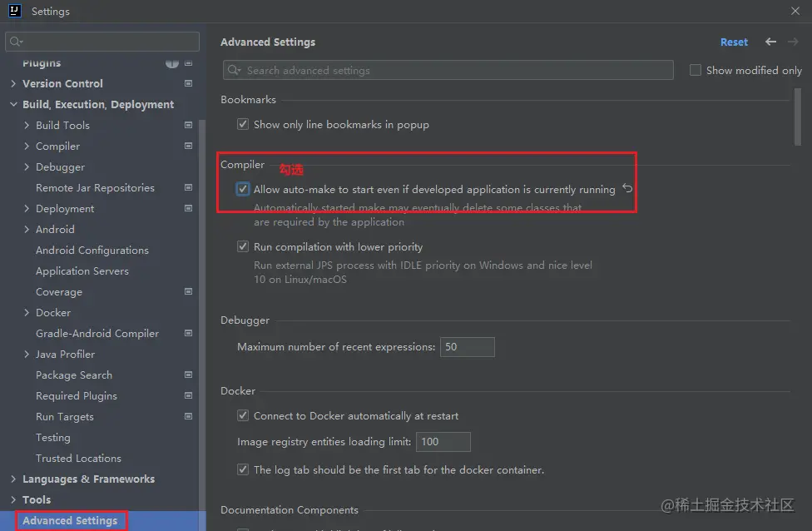The width and height of the screenshot is (812, 531).
Task: Open Android Configurations settings page
Action: pos(92,251)
